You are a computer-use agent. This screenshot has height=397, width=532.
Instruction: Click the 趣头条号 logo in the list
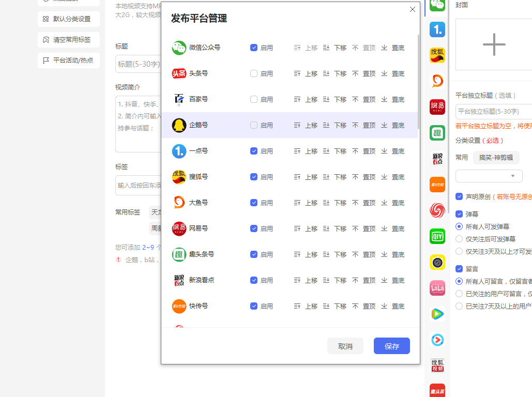[x=179, y=254]
